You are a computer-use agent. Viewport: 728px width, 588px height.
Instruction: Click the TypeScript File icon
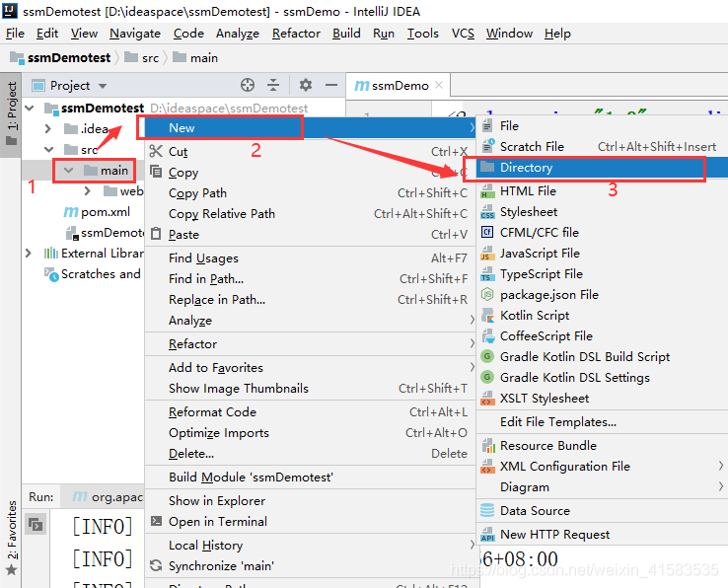(487, 274)
